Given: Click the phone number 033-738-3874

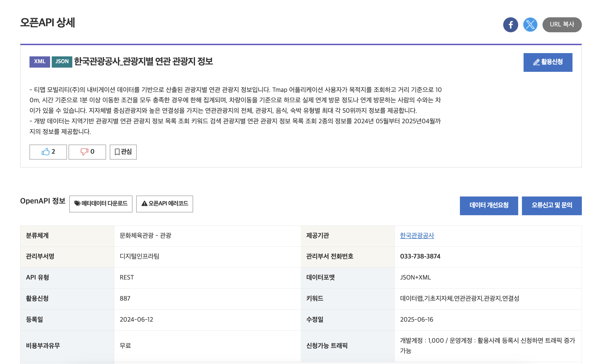Looking at the screenshot, I should pos(420,256).
